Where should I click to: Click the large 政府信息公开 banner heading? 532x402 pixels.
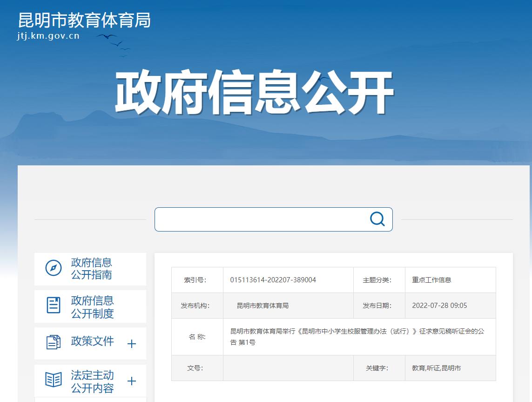coord(254,93)
